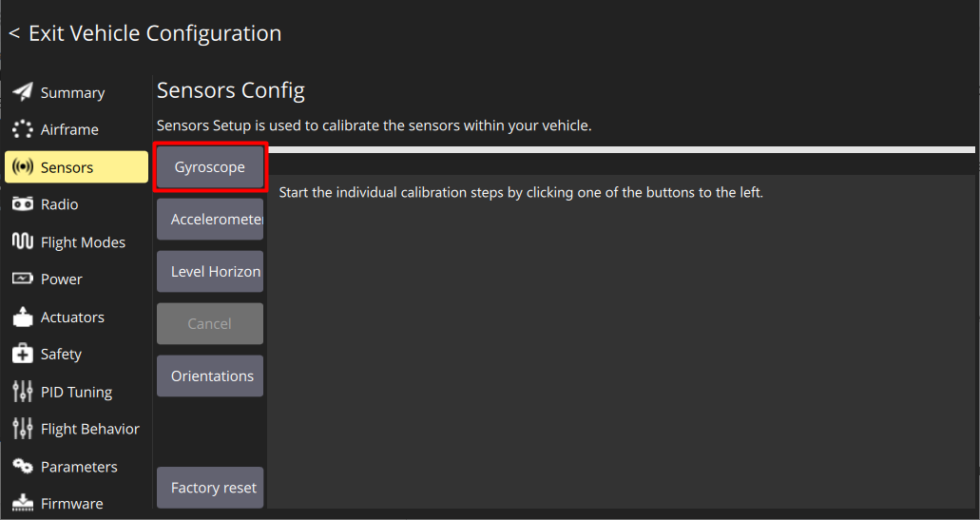
Task: Click the Parameters gears icon
Action: [23, 467]
